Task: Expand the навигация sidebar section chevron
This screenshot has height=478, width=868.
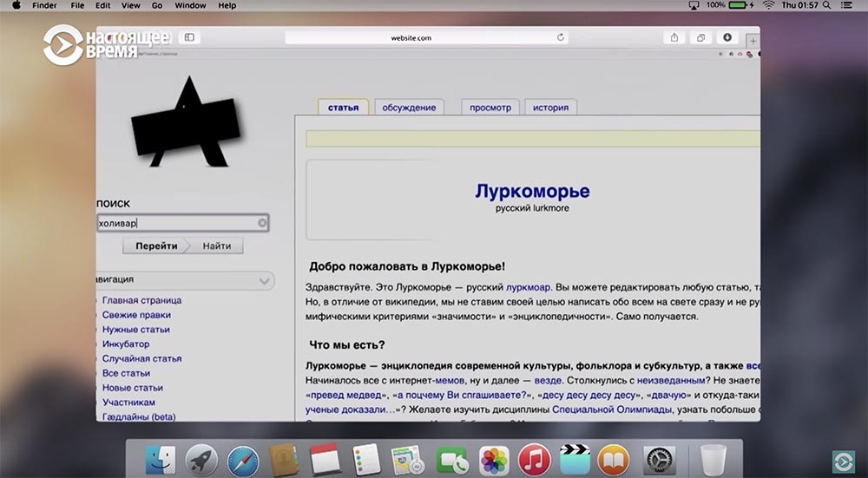Action: tap(264, 280)
